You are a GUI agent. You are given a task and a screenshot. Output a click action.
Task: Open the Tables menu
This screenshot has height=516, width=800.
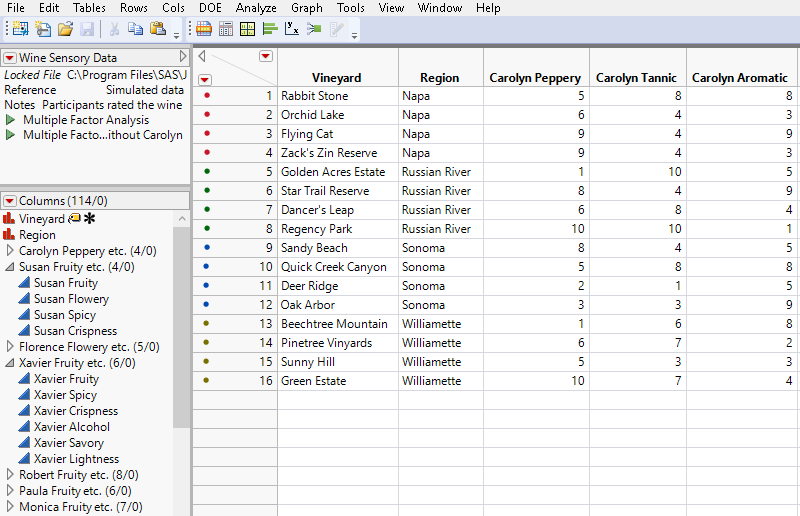tap(89, 8)
